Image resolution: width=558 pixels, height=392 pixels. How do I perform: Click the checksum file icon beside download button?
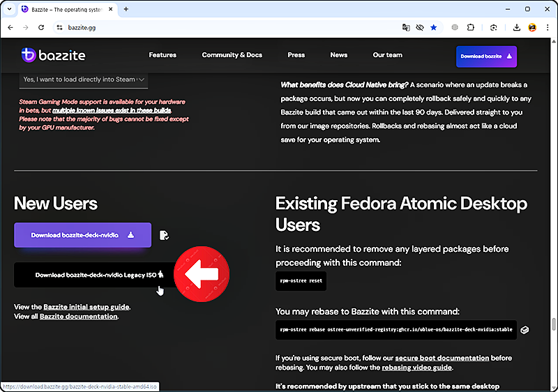[x=164, y=235]
